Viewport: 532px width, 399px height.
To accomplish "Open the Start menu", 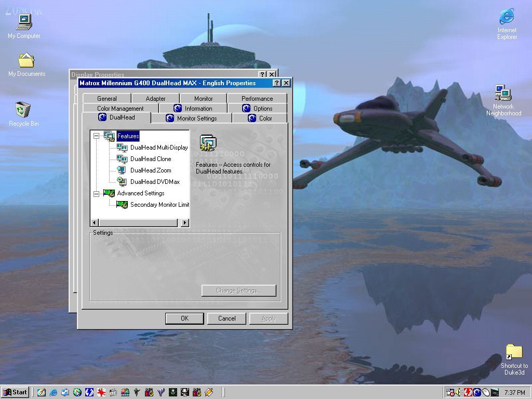I will point(15,392).
